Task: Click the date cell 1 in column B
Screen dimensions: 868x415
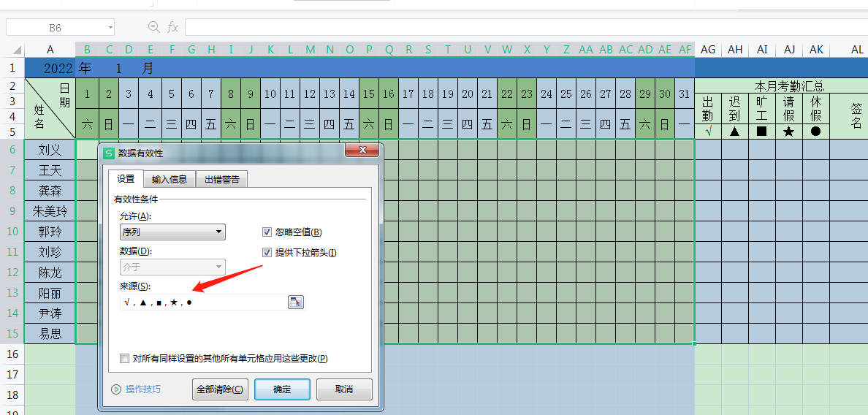Action: pos(87,94)
